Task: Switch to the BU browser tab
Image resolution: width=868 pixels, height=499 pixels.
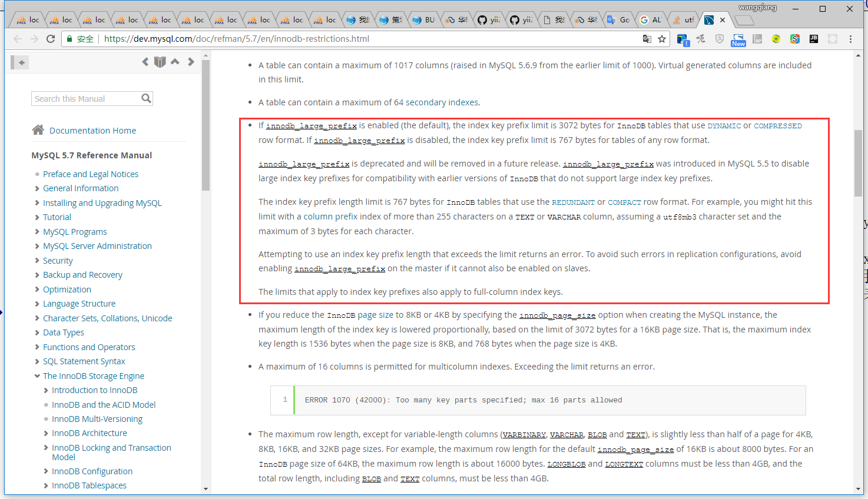Action: tap(423, 20)
